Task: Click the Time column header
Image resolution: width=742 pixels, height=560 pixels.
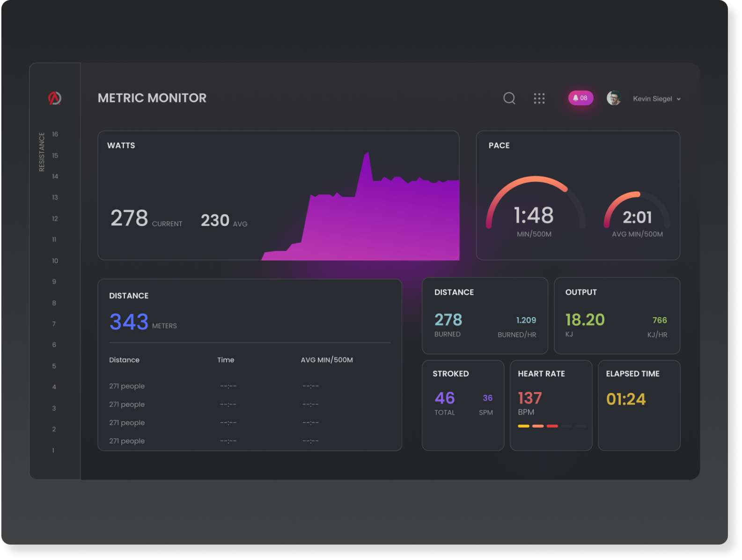Action: tap(226, 360)
